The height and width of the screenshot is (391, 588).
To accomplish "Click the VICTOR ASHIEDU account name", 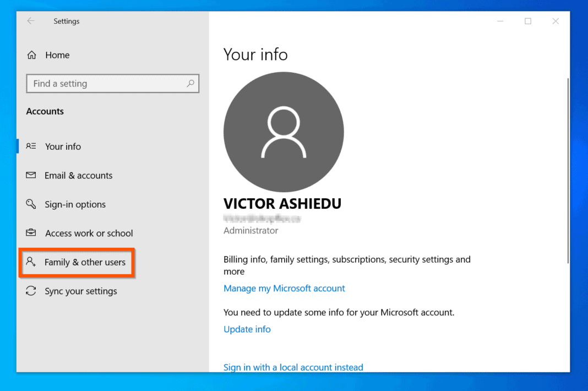I will click(x=282, y=203).
